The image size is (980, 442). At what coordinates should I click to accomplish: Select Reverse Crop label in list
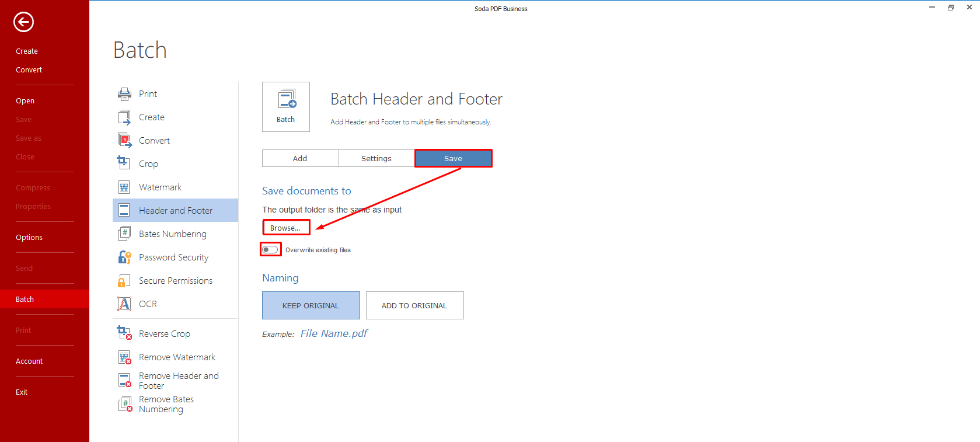(165, 334)
